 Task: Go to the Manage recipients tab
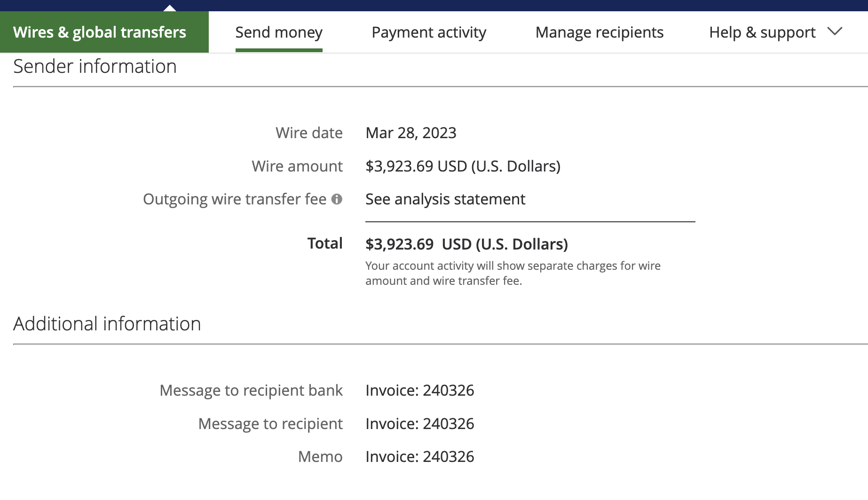click(x=600, y=32)
